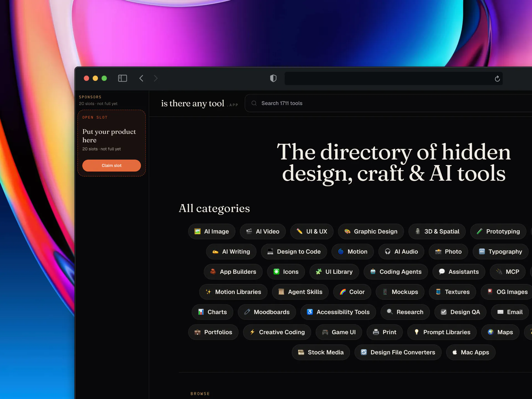Go forward with the right arrow
The height and width of the screenshot is (399, 532).
156,78
